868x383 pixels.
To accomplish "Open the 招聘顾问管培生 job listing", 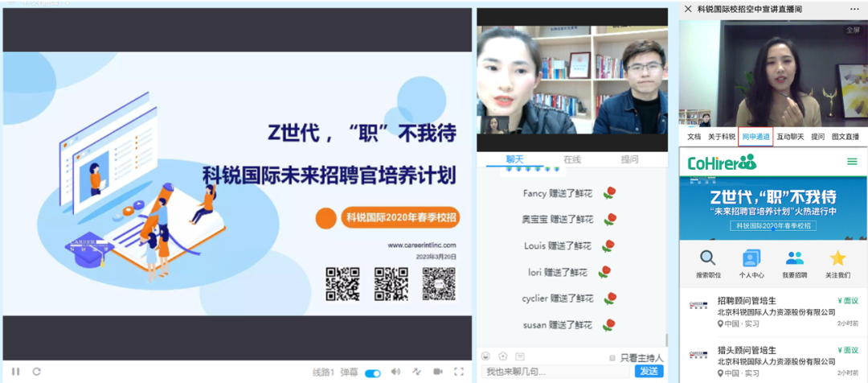I will click(x=746, y=301).
